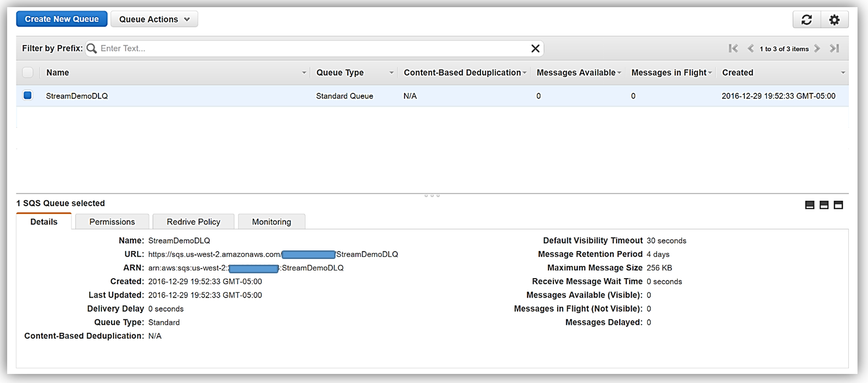
Task: Go to the next page arrow
Action: pyautogui.click(x=817, y=48)
